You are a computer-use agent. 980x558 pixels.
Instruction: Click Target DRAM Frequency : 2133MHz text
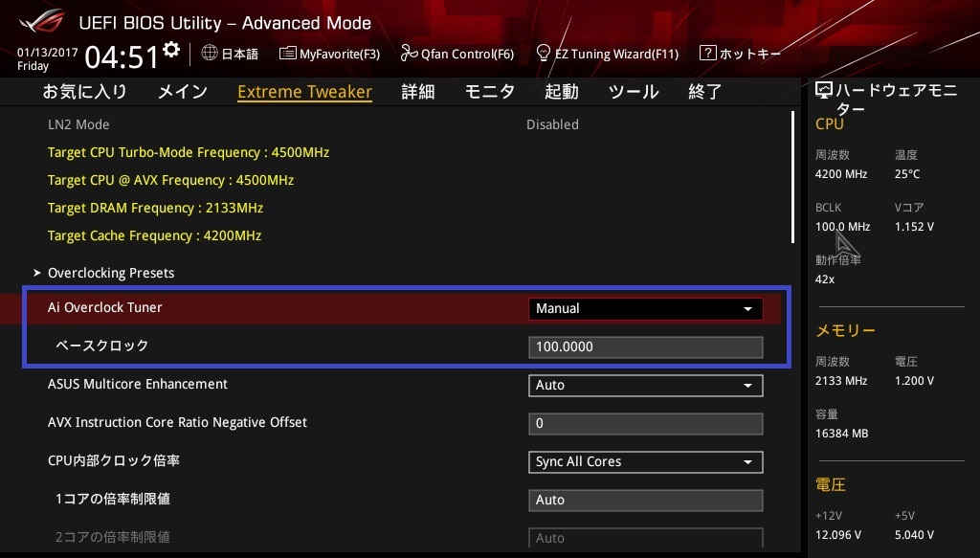point(155,208)
